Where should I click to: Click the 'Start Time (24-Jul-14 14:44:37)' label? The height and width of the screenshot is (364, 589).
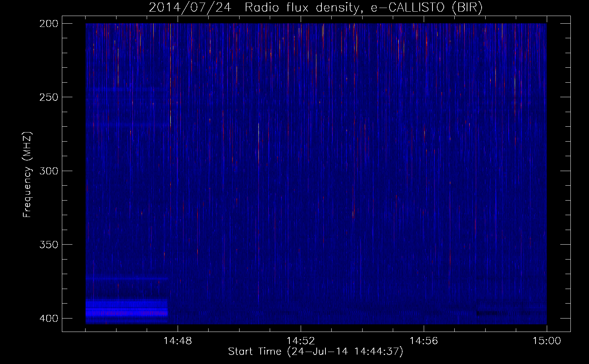[316, 352]
